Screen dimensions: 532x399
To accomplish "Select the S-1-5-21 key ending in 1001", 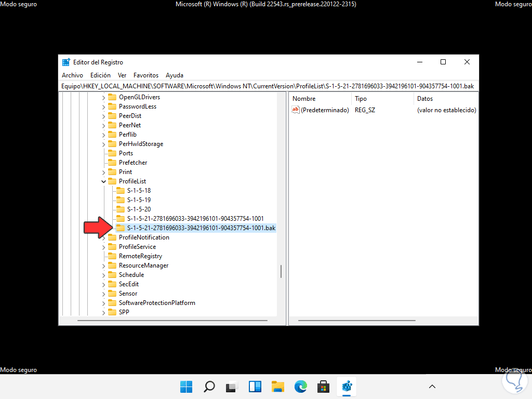I will pos(195,219).
